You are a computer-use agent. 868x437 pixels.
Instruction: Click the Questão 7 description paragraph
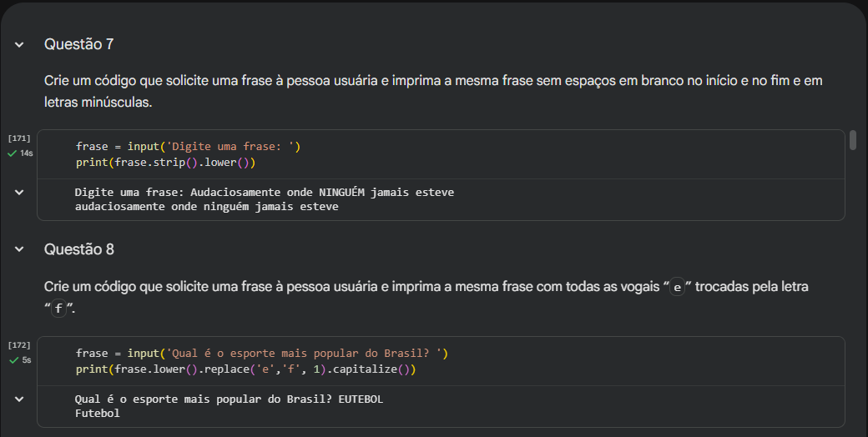(x=433, y=91)
